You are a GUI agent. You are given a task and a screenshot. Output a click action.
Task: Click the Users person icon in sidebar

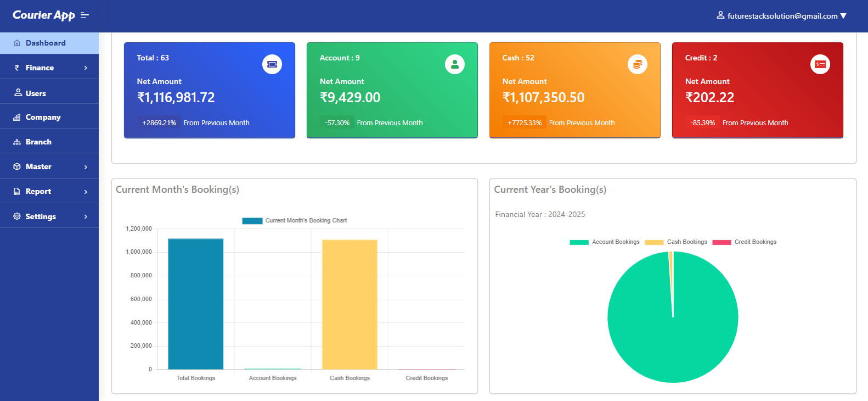pyautogui.click(x=18, y=93)
